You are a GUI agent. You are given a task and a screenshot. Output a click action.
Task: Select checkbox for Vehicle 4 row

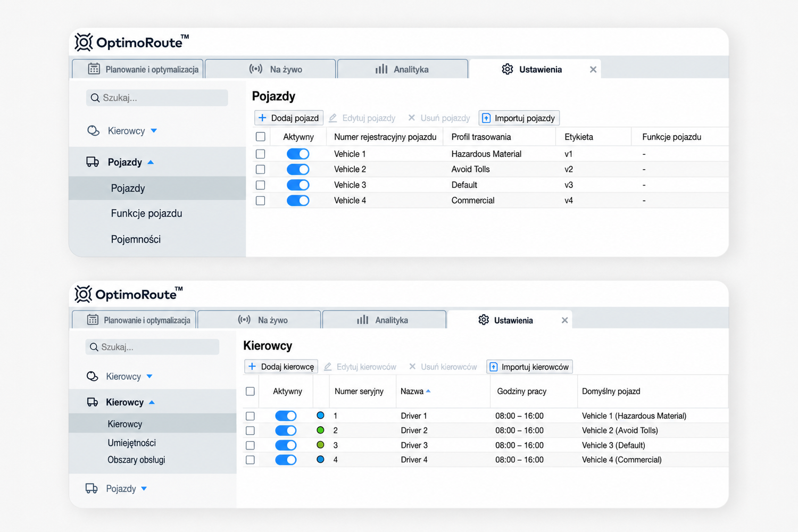261,201
